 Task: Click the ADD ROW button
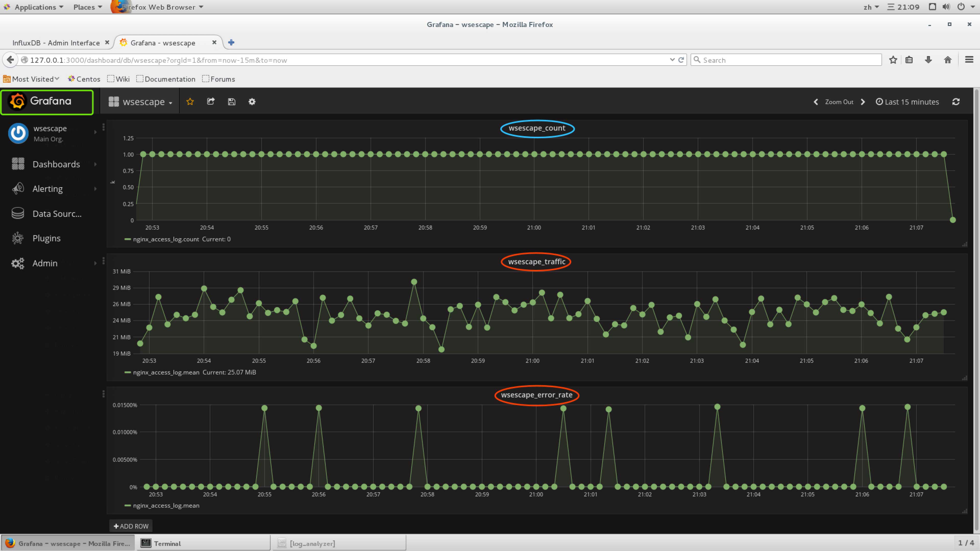[x=131, y=526]
